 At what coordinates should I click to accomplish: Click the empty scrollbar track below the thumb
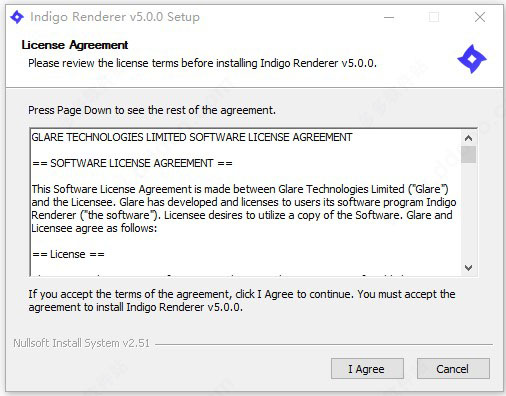point(468,212)
